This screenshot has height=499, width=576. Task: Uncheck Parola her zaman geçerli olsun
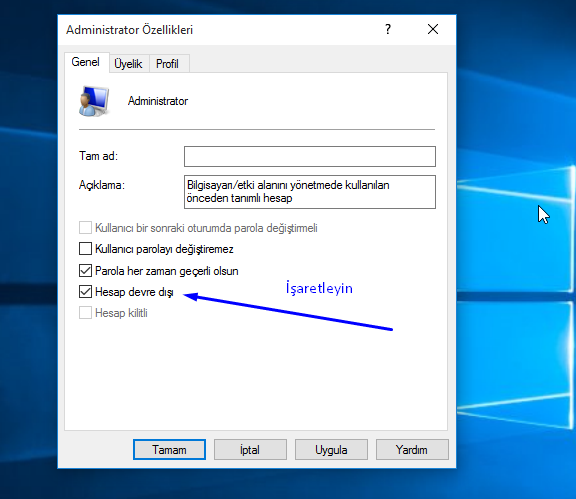tap(85, 270)
